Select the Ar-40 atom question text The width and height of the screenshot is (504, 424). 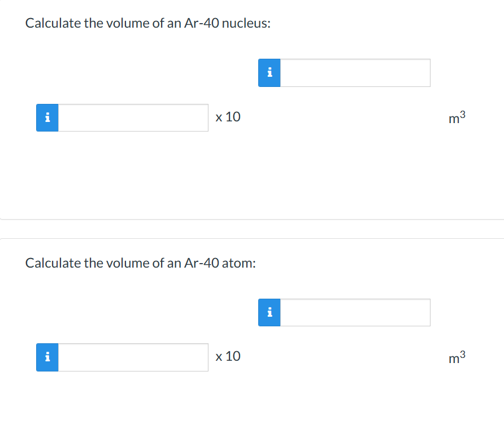(x=140, y=263)
